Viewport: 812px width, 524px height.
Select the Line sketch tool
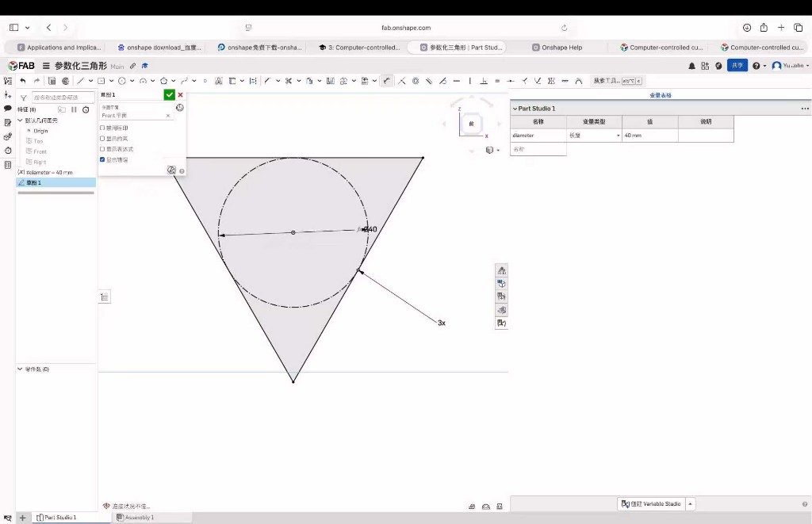80,81
